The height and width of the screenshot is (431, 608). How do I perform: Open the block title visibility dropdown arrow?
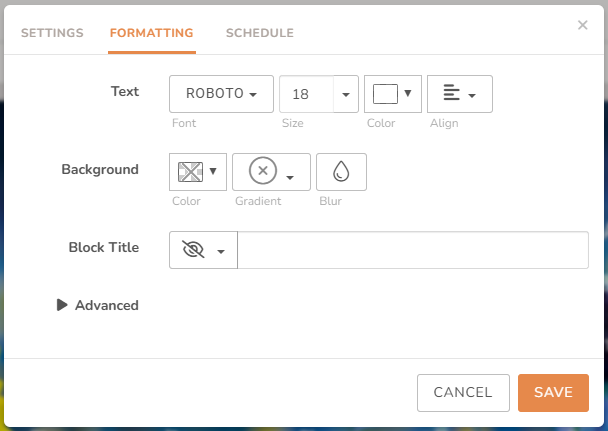point(221,251)
